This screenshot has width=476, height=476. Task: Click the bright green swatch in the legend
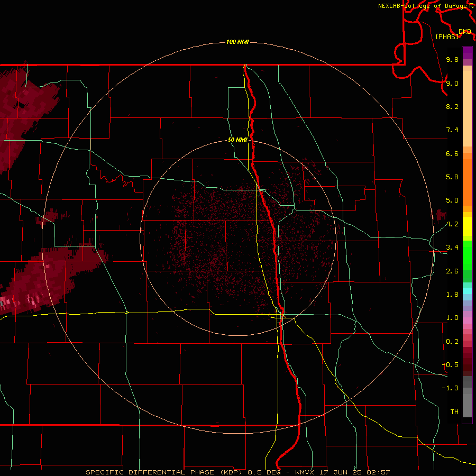467,255
